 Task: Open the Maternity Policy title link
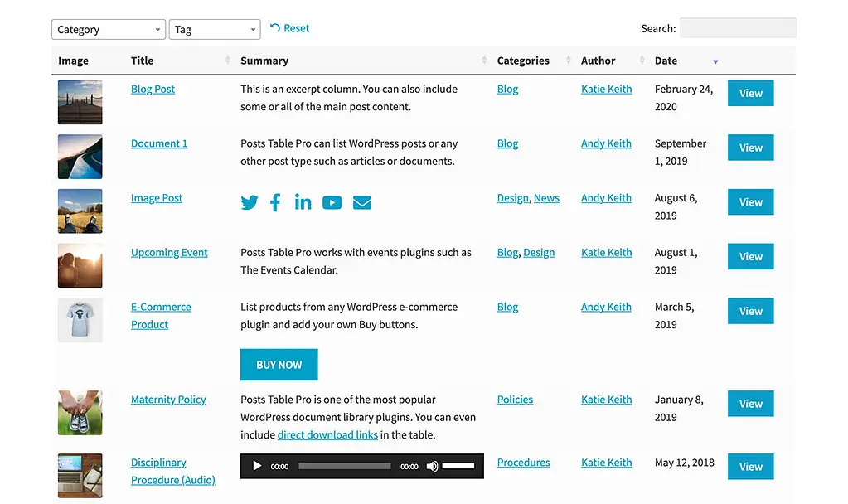pos(168,400)
